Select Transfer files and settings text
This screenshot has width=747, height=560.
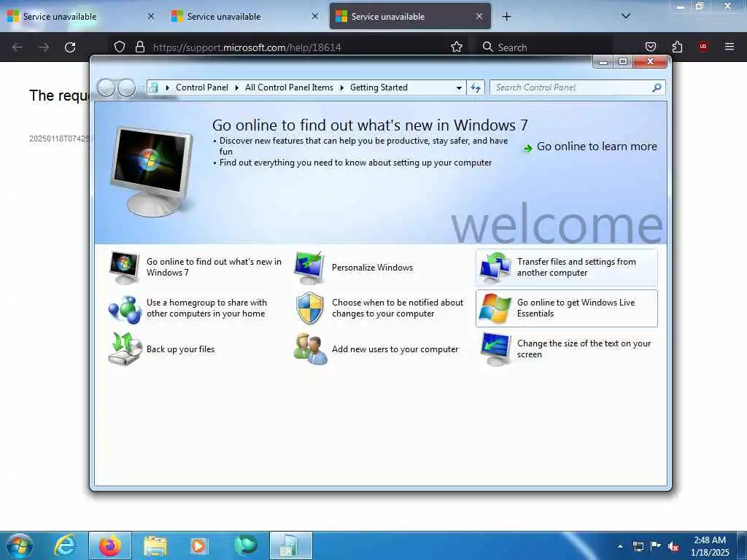pyautogui.click(x=576, y=267)
